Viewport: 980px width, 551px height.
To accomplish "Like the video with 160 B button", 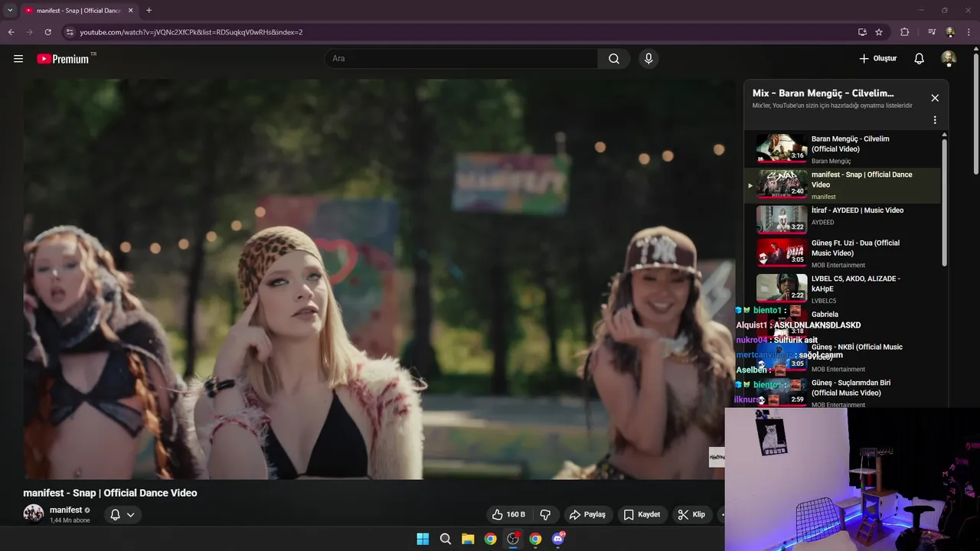I will click(509, 514).
